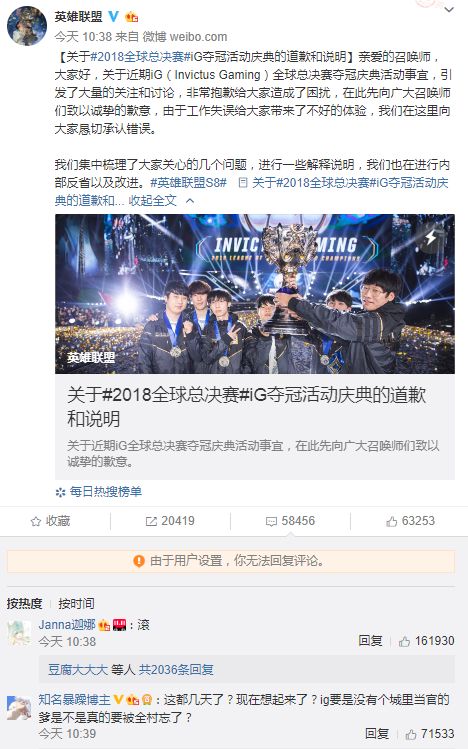The width and height of the screenshot is (468, 749).
Task: Reply to Janna迦娜's comment via 回复
Action: [371, 641]
